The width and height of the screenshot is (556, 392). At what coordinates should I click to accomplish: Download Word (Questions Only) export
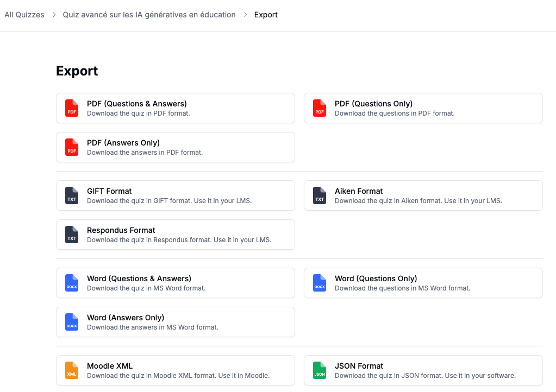(423, 283)
